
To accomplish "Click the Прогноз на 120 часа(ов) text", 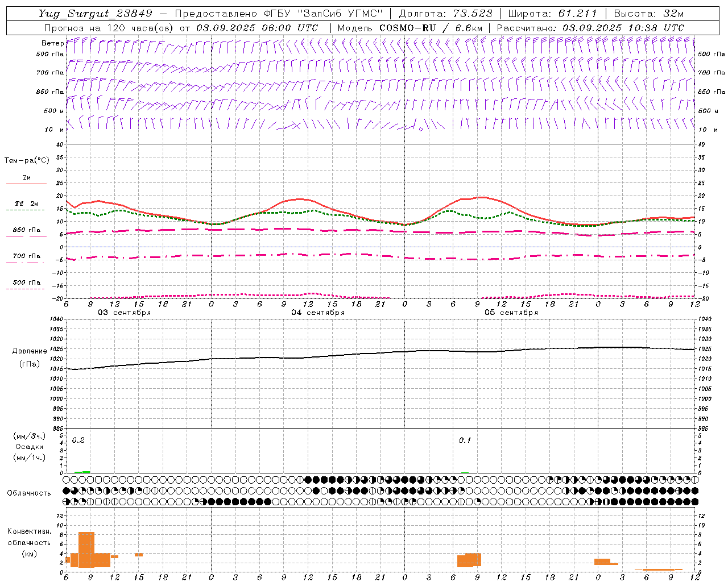I will 108,28.
